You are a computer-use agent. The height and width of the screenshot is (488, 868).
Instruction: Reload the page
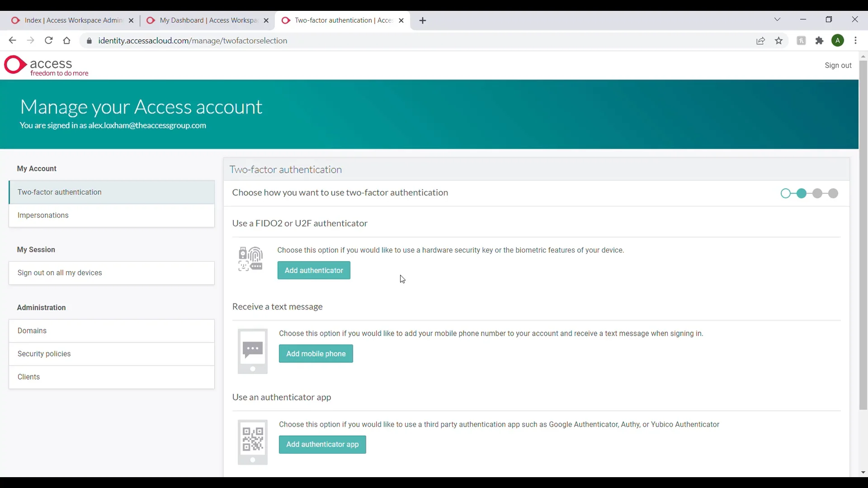(x=49, y=41)
